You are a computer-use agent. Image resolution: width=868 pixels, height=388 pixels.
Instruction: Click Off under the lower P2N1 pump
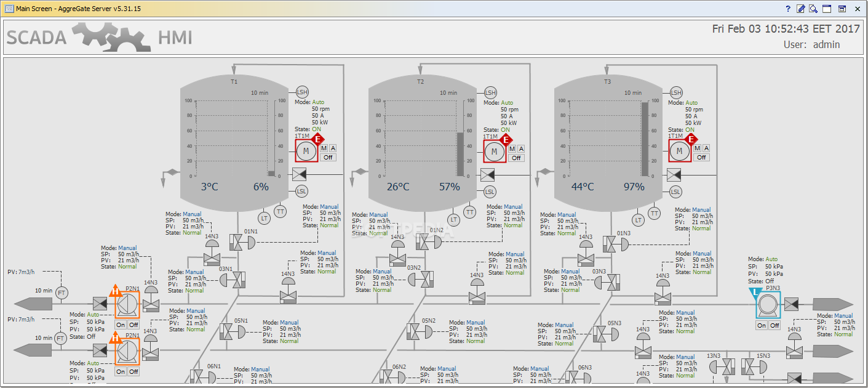(133, 371)
